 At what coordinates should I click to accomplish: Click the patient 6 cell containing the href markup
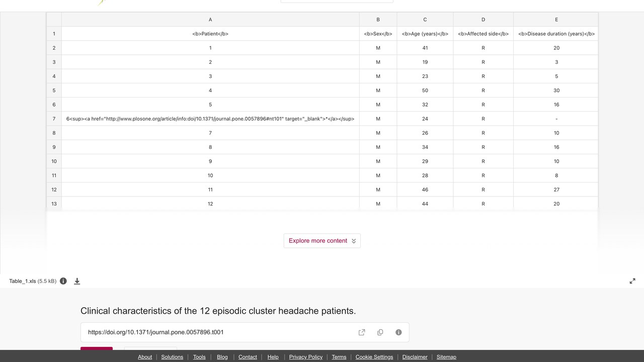pos(210,119)
